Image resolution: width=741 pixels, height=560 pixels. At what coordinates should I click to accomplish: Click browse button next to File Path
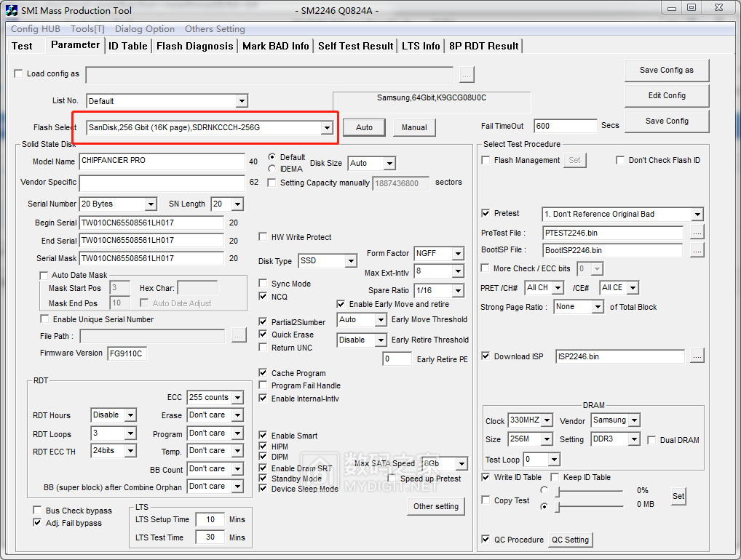(239, 336)
